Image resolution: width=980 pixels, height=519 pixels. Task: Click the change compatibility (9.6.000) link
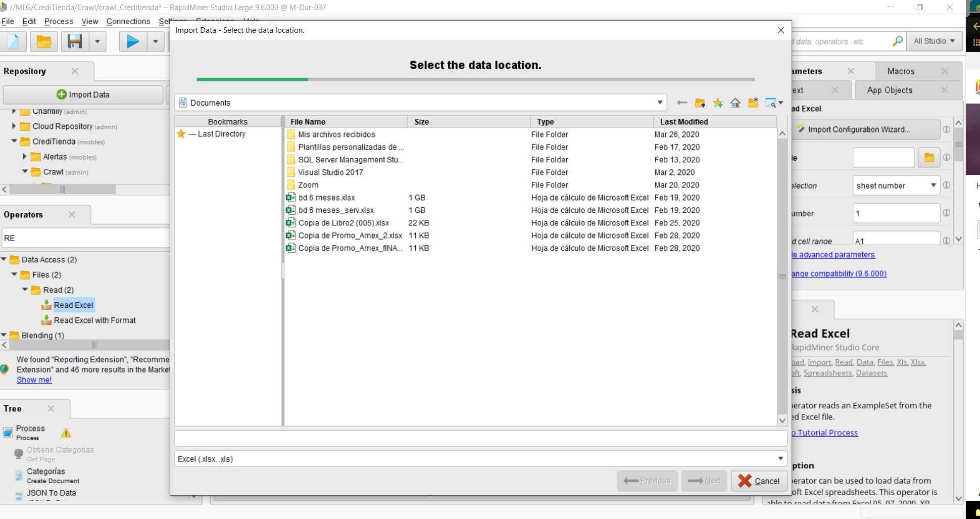click(x=838, y=273)
